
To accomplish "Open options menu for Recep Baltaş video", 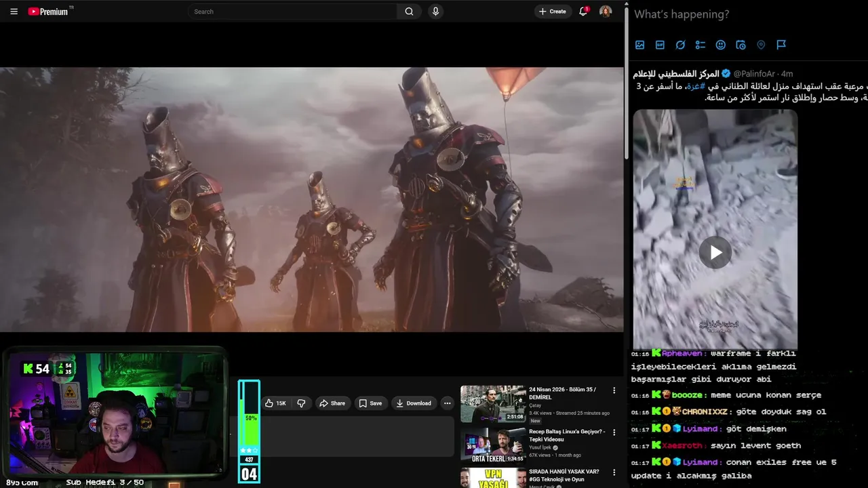I will (614, 432).
